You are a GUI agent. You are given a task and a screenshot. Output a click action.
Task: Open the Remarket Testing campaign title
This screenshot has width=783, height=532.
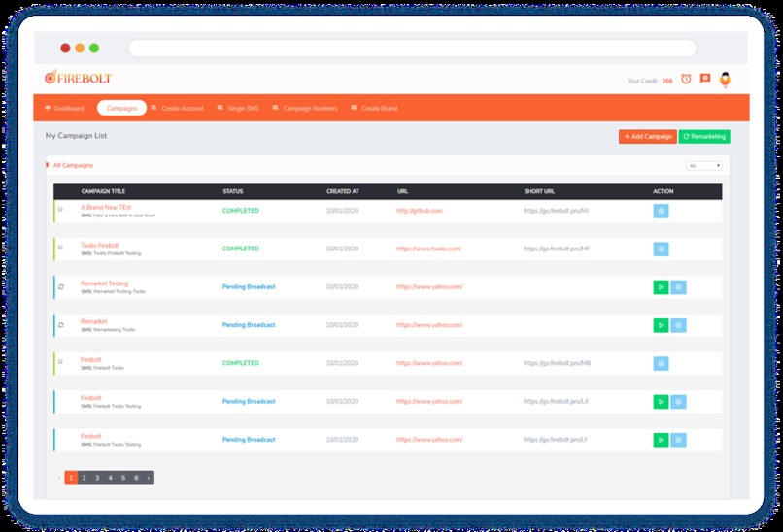pyautogui.click(x=104, y=283)
